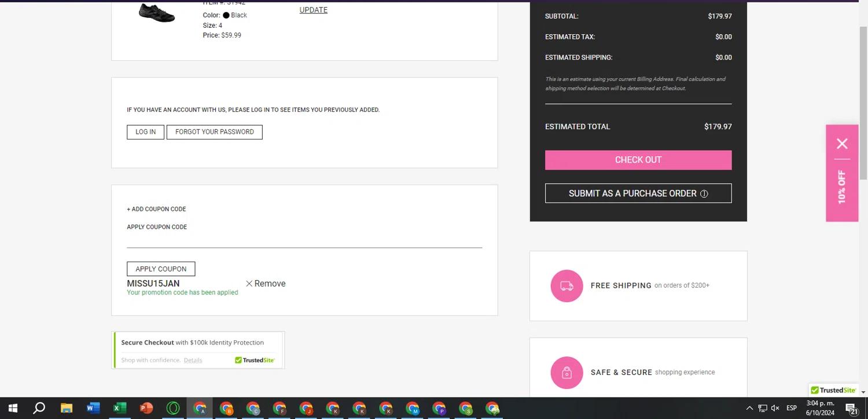Screen dimensions: 868x419
Task: Click the safe & secure lock icon
Action: point(567,373)
